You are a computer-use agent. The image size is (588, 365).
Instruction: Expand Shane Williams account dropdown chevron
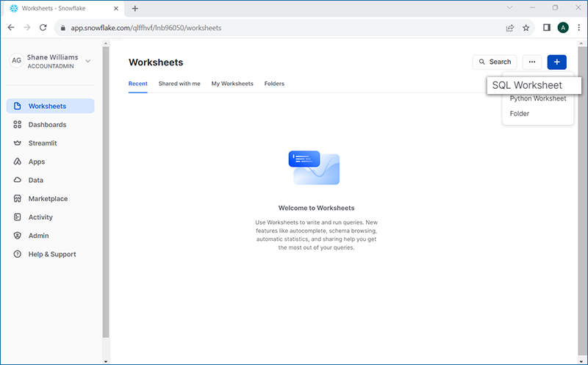(x=87, y=61)
